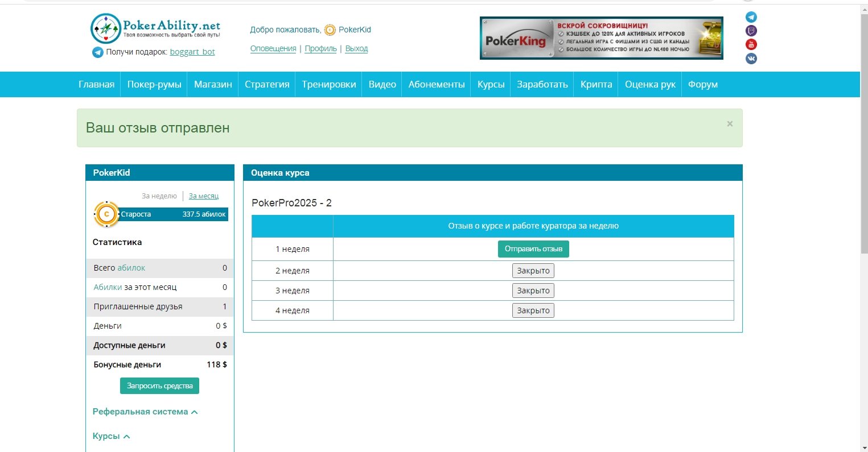868x452 pixels.
Task: Open the PokerKing banner ad
Action: click(602, 38)
